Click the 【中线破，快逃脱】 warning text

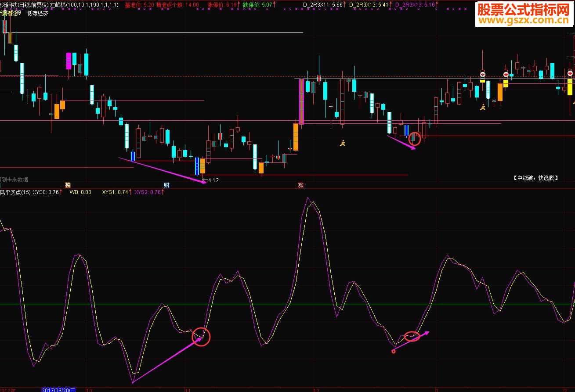click(535, 178)
